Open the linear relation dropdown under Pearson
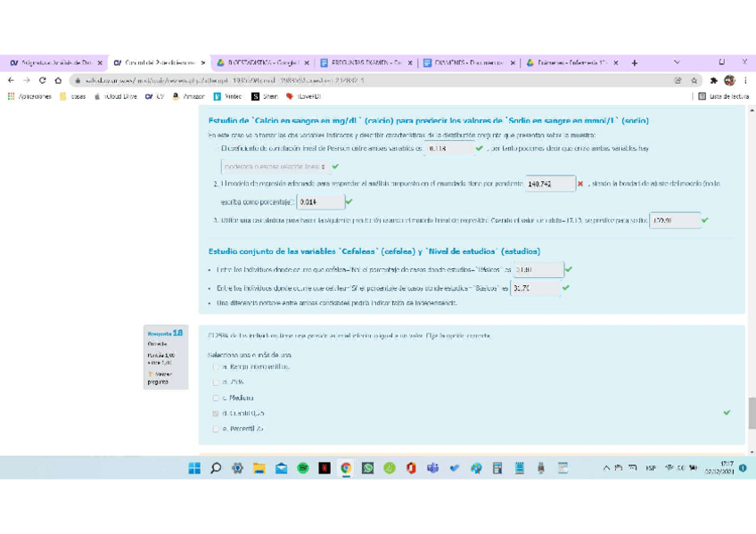Screen dimensions: 756x534 (275, 167)
